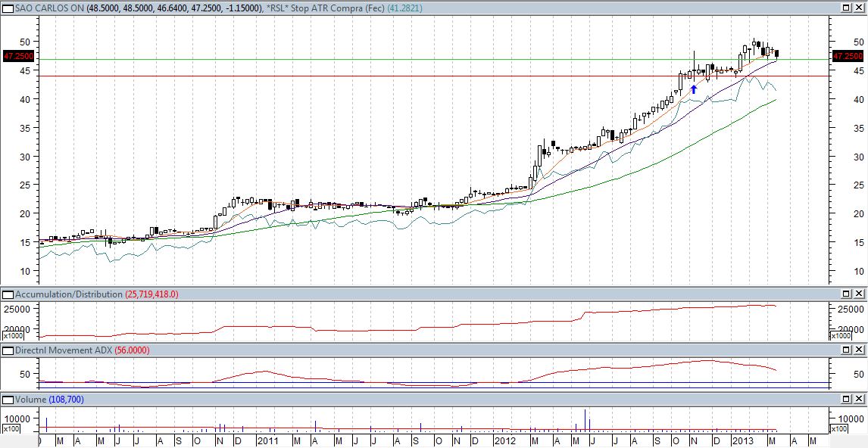Screen dimensions: 868x448
Task: Click the 2012 year label on date axis
Action: click(505, 440)
